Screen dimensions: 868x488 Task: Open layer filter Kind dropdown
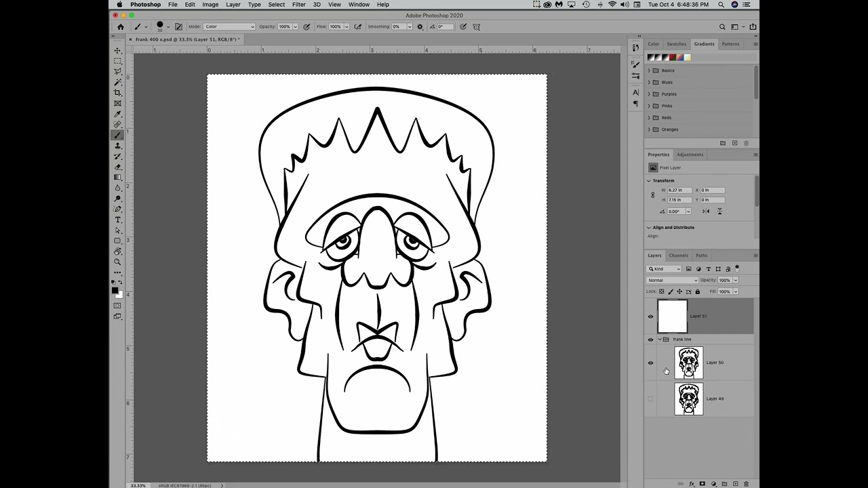coord(664,269)
